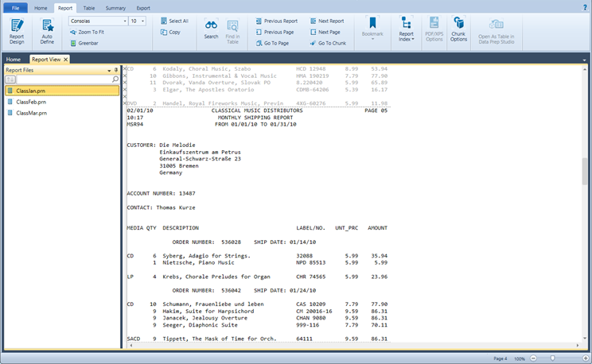Click the Zoom To Fit icon
This screenshot has height=364, width=592.
pyautogui.click(x=73, y=32)
